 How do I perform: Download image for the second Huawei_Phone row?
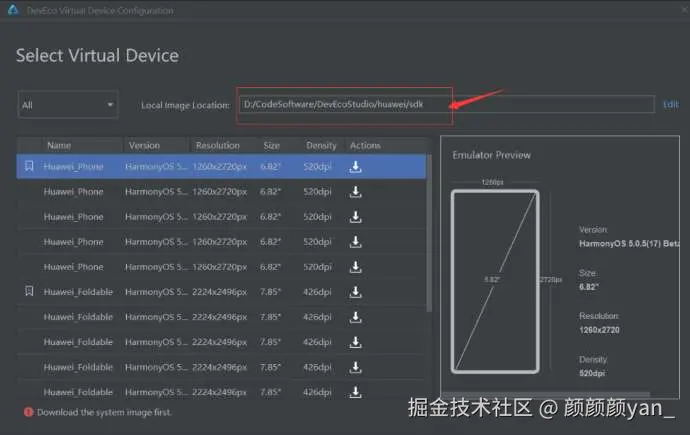tap(356, 192)
